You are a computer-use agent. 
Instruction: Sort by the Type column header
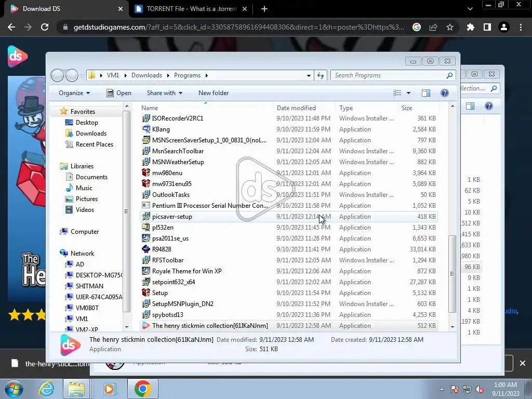coord(367,108)
